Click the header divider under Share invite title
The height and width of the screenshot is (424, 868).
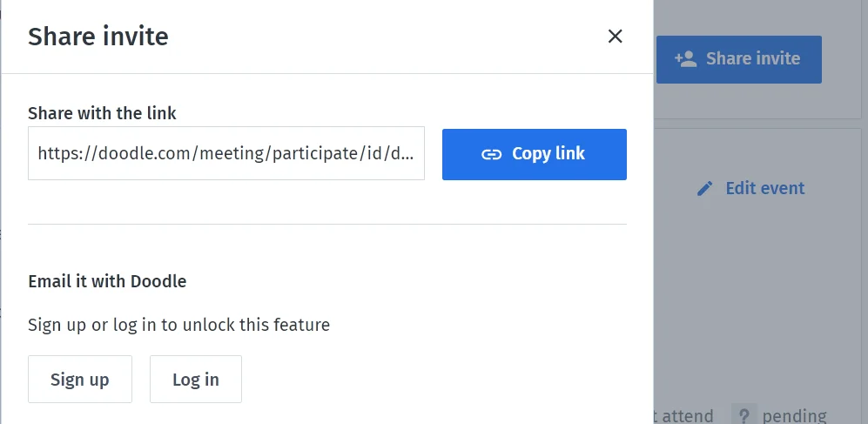[x=327, y=73]
